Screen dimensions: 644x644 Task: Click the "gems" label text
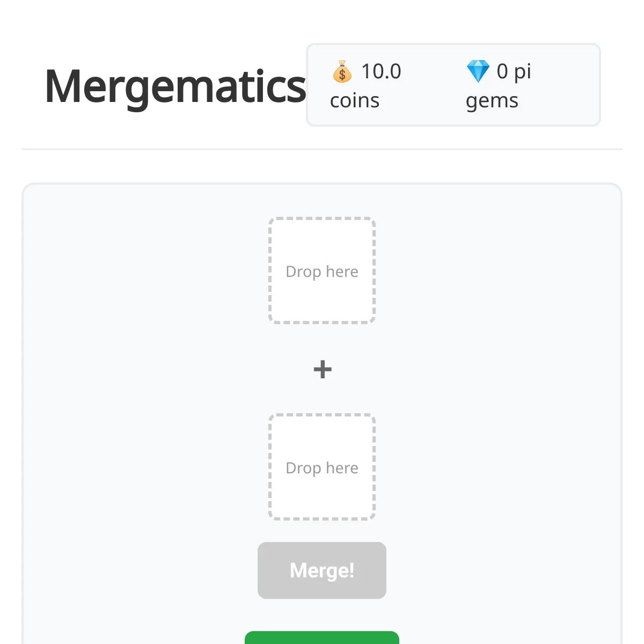492,101
